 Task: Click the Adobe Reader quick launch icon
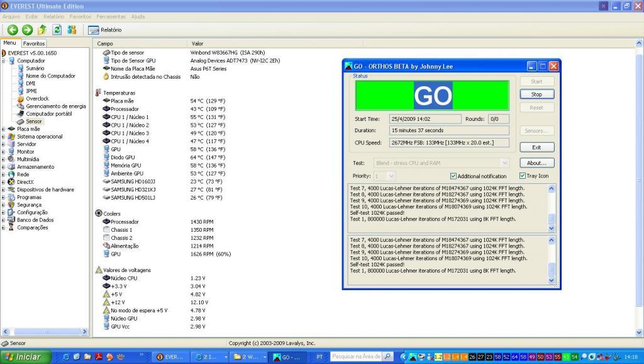point(99,357)
